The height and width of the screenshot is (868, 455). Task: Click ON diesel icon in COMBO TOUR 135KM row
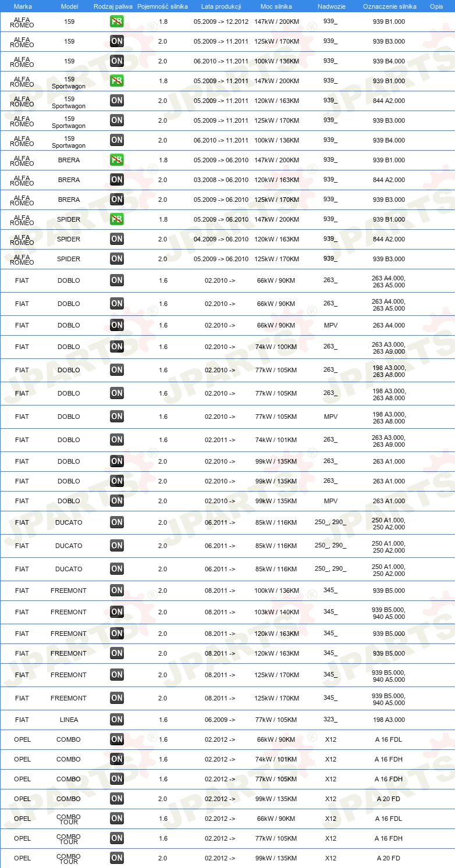coord(117,858)
